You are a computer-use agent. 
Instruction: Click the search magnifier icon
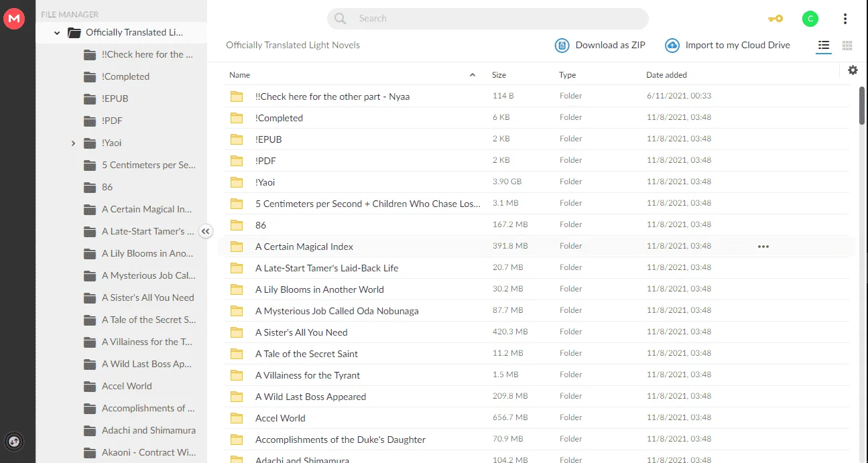coord(340,19)
